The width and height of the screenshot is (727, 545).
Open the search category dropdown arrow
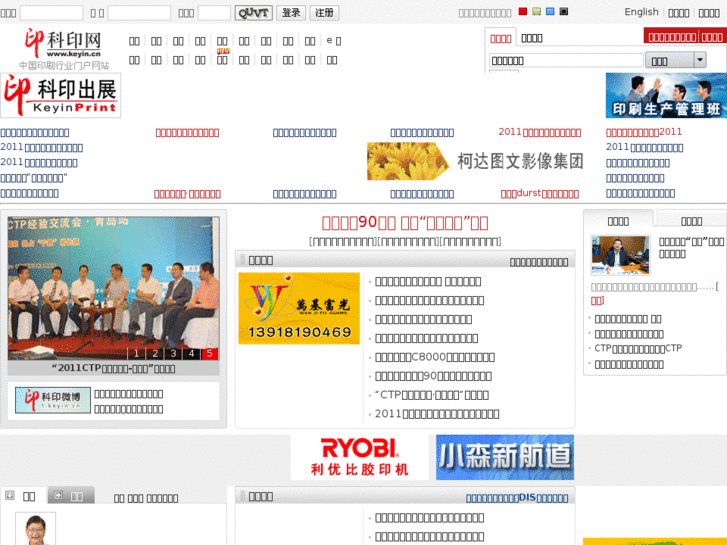click(700, 60)
